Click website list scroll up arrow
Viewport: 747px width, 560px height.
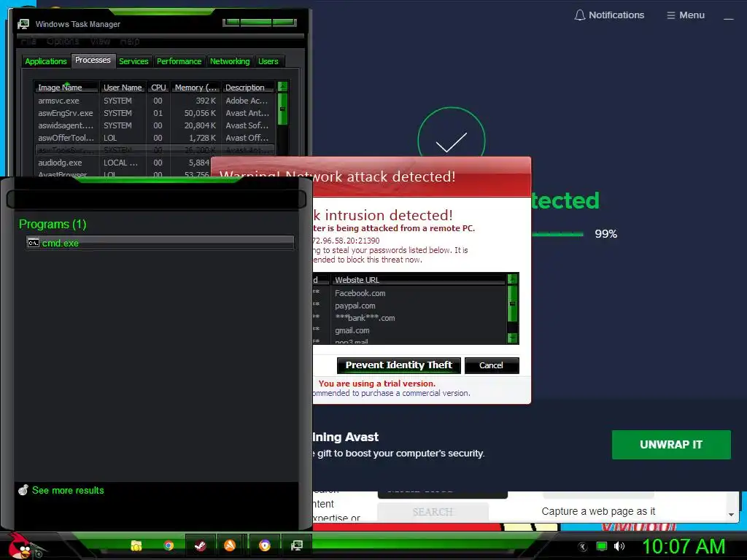[513, 279]
